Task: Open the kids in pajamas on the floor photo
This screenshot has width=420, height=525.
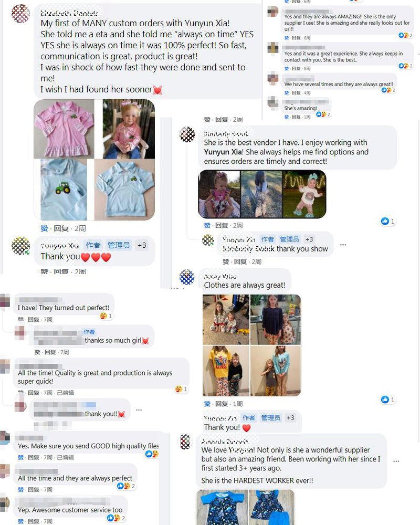Action: (226, 319)
